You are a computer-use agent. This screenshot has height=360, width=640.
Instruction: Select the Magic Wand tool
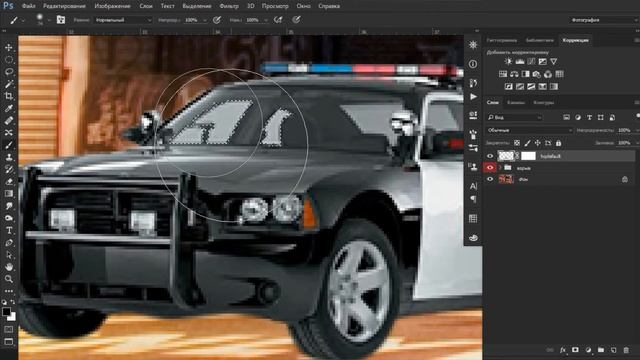pos(9,84)
